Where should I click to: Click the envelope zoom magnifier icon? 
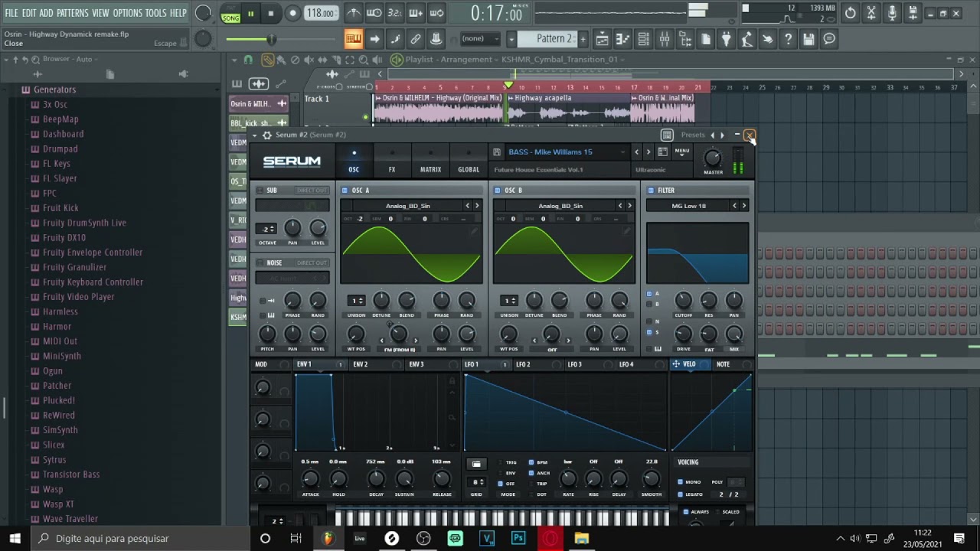coord(452,416)
